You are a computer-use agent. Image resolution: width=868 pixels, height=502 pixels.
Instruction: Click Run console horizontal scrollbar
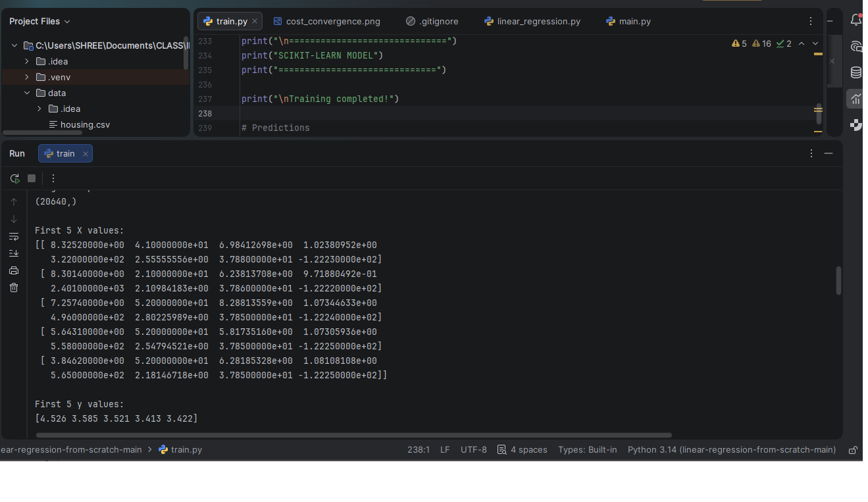354,435
